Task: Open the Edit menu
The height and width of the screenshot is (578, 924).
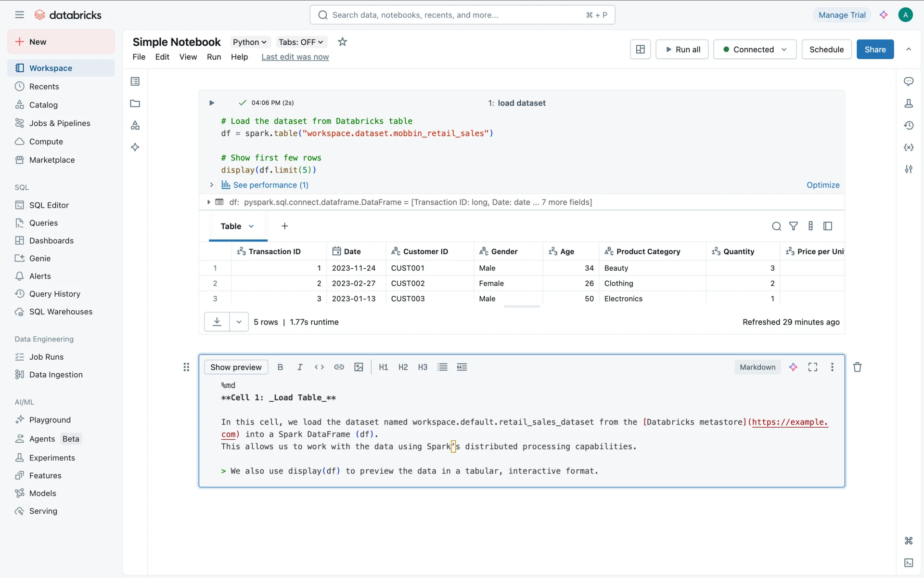Action: [x=162, y=57]
